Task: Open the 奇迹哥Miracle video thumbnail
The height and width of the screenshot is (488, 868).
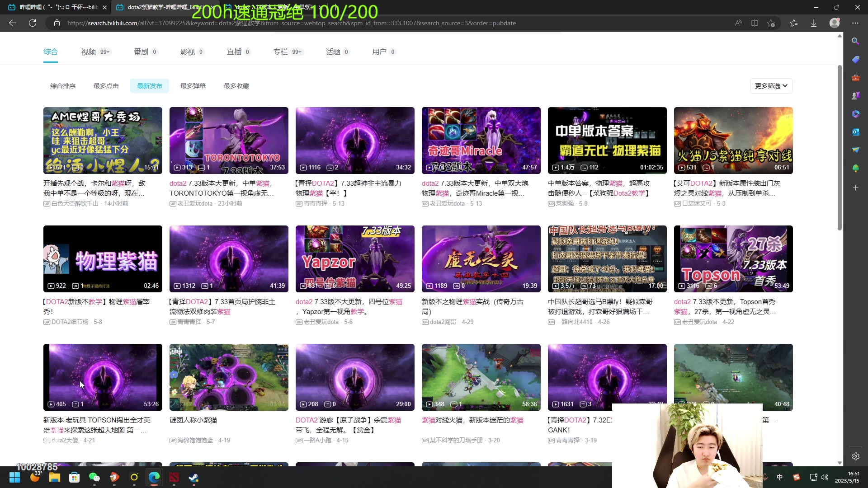Action: [481, 141]
